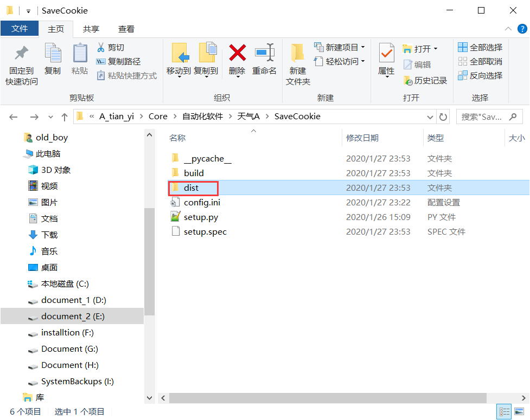Switch to the View (查看) tab
This screenshot has height=420, width=530.
pos(126,29)
